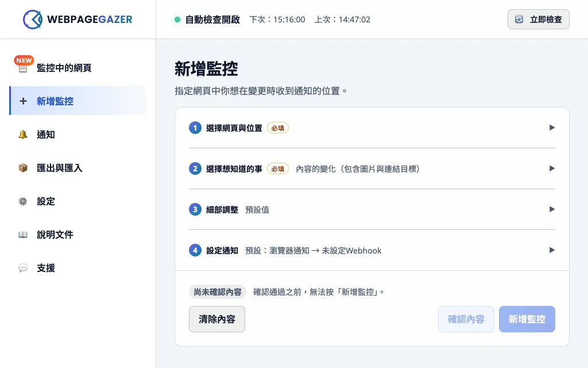Expand the 選擇網頁與位置 section arrow

(552, 128)
